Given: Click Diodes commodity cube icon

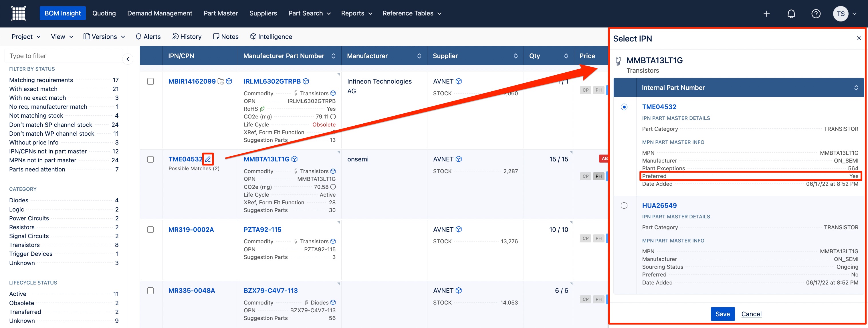Looking at the screenshot, I should 333,302.
